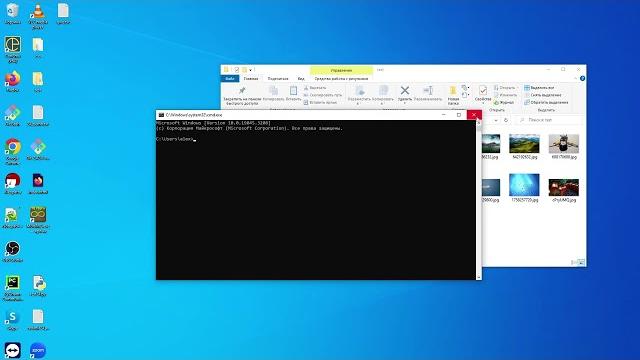Click the Explorer search box
The image size is (640, 360).
tap(549, 120)
